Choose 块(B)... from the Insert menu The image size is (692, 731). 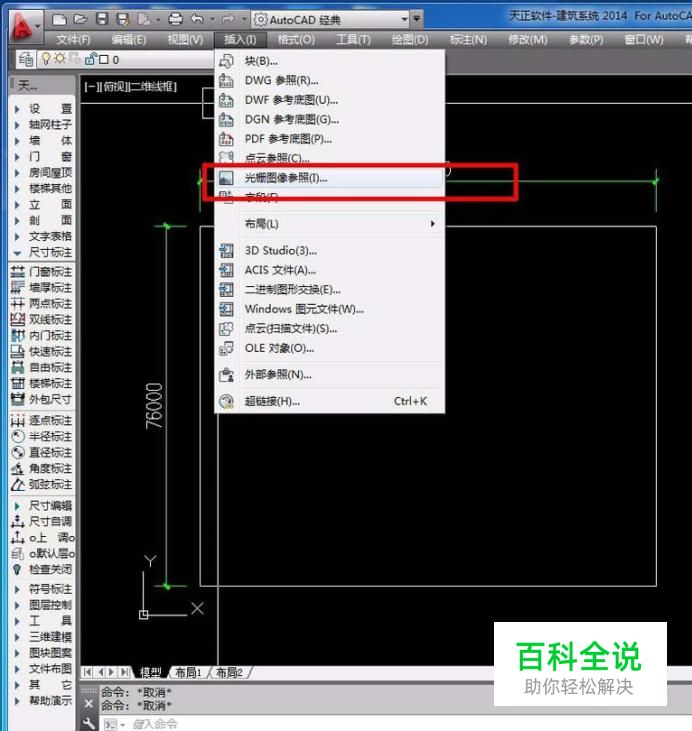[330, 61]
